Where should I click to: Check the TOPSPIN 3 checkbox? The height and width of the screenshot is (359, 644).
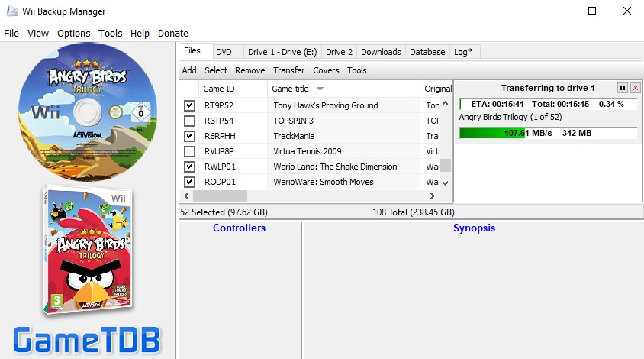189,121
